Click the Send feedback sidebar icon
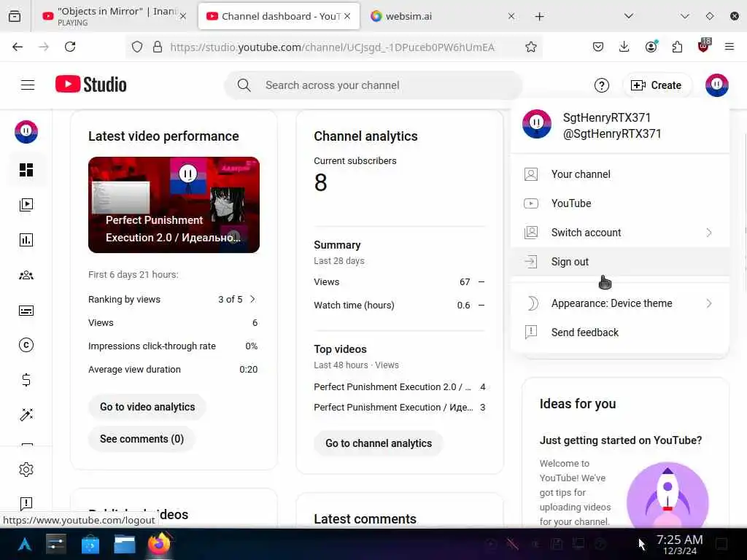The width and height of the screenshot is (747, 560). (x=26, y=503)
